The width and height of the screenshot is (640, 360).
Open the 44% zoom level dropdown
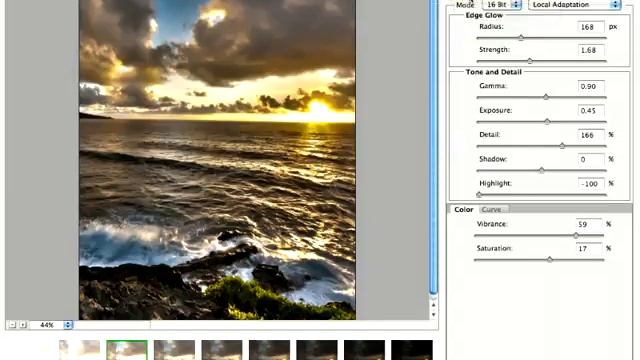pyautogui.click(x=51, y=325)
